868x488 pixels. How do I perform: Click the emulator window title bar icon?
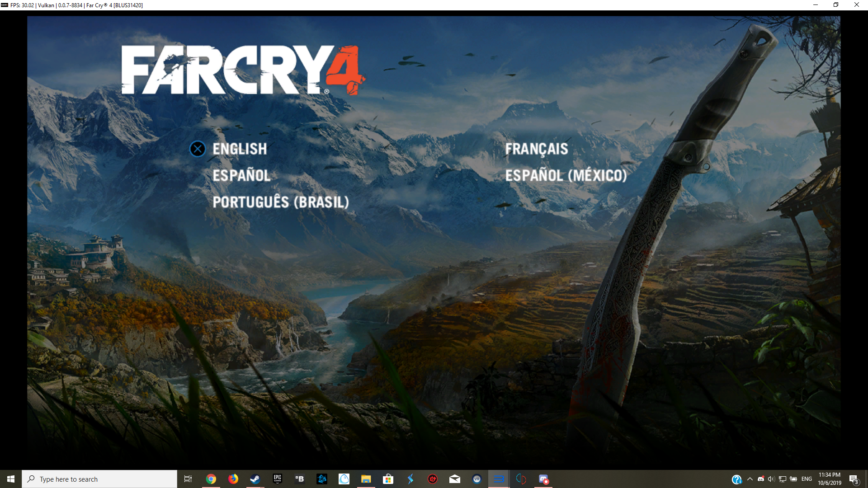point(5,5)
